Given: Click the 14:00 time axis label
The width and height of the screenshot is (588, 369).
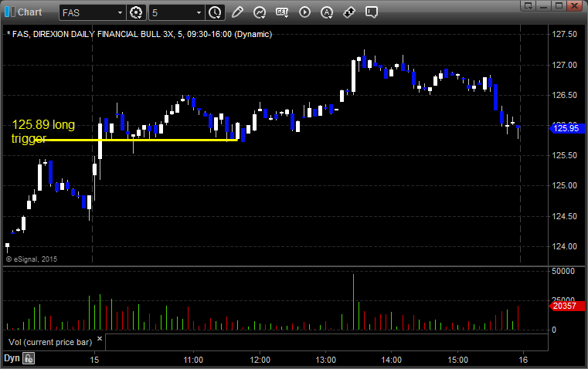Looking at the screenshot, I should tap(392, 360).
